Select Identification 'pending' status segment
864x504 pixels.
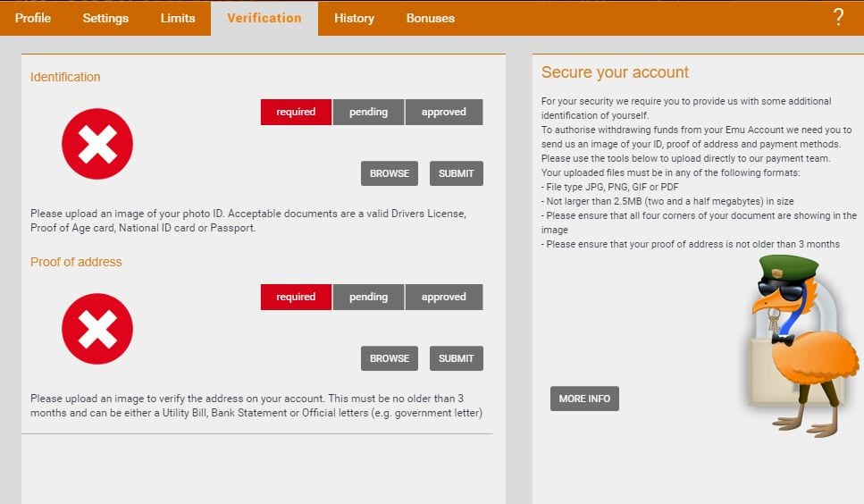[x=368, y=113]
